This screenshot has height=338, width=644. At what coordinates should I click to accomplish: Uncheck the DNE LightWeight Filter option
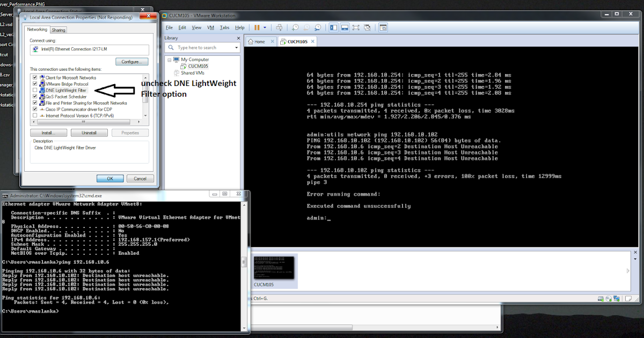(x=34, y=90)
